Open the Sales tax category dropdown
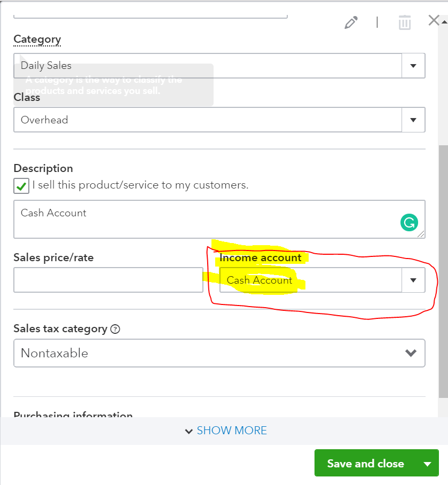The image size is (448, 485). (x=410, y=353)
